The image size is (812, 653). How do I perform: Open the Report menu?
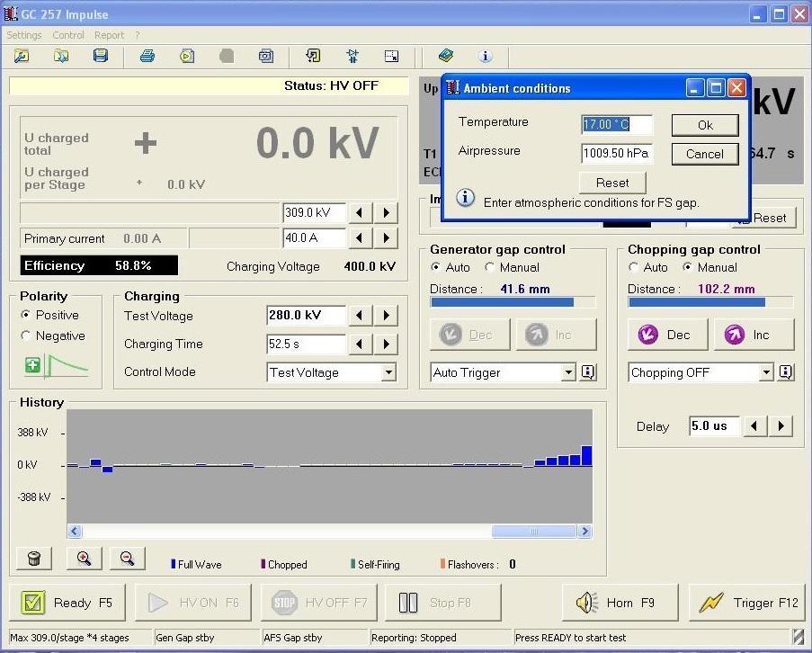(109, 35)
